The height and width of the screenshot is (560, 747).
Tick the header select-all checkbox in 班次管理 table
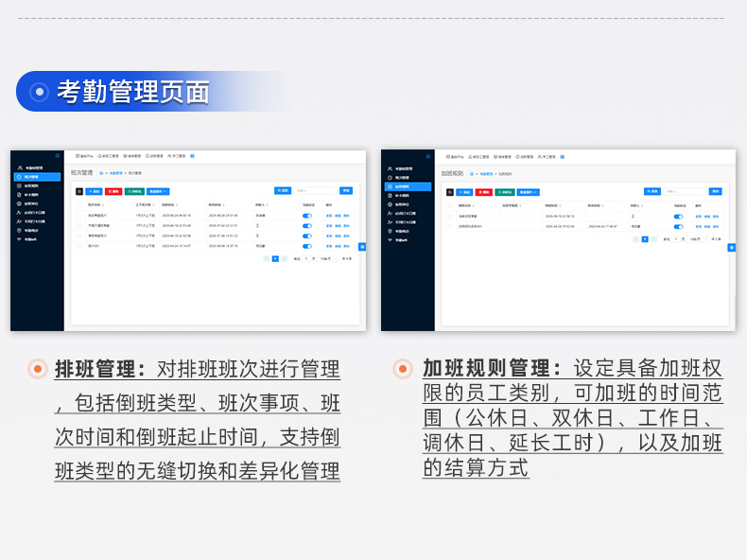79,204
